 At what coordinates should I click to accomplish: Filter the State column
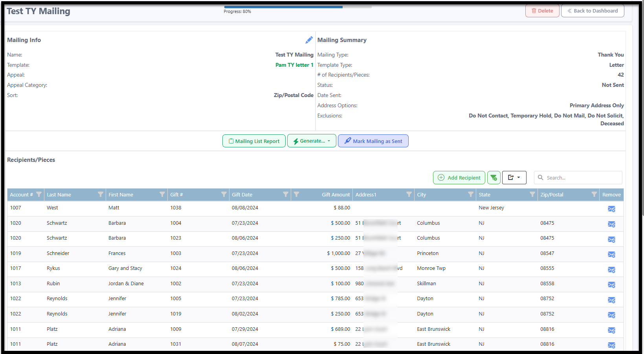point(532,194)
